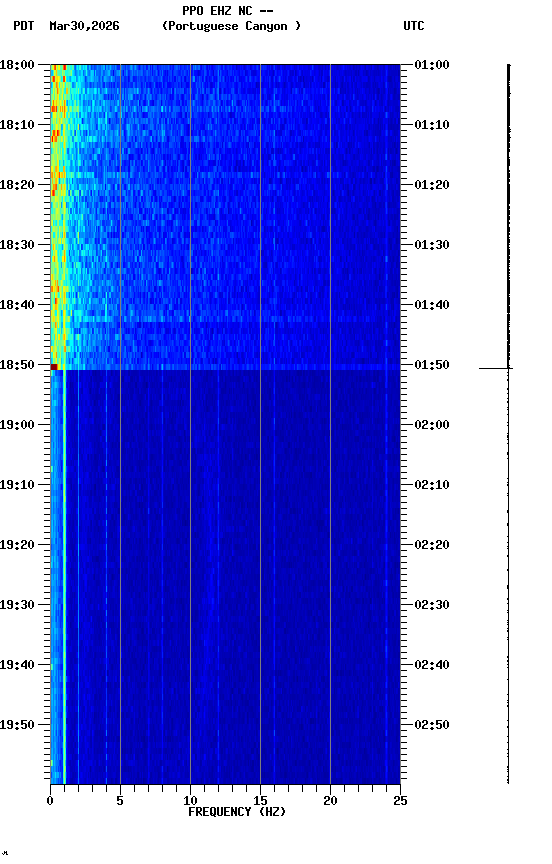
Task: Click the '01:00' UTC time label
Action: [432, 65]
